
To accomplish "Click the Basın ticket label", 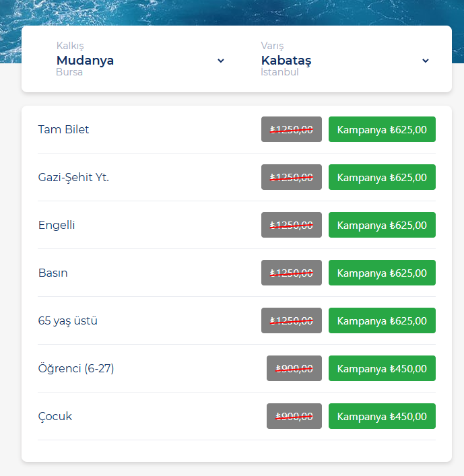I will point(53,273).
